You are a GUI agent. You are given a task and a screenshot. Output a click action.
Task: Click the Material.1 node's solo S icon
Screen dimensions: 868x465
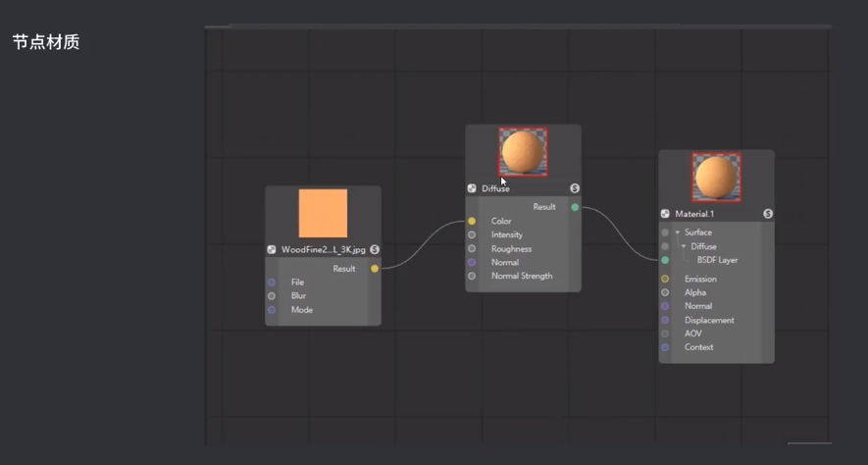point(768,214)
